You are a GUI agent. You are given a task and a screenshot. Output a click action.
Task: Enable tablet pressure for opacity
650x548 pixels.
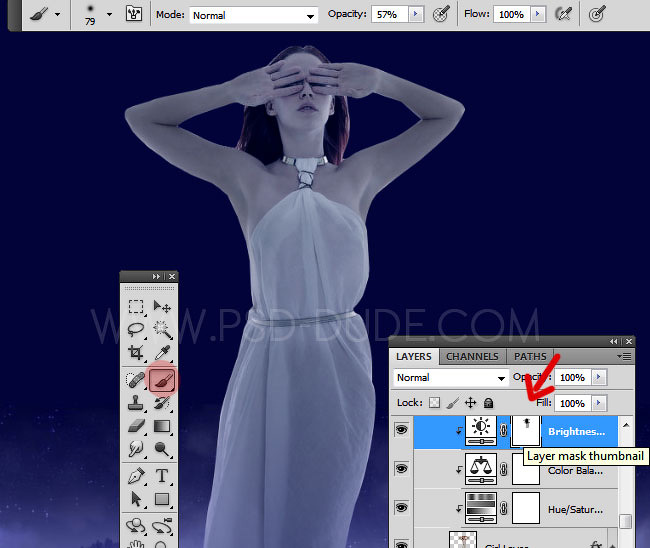441,14
